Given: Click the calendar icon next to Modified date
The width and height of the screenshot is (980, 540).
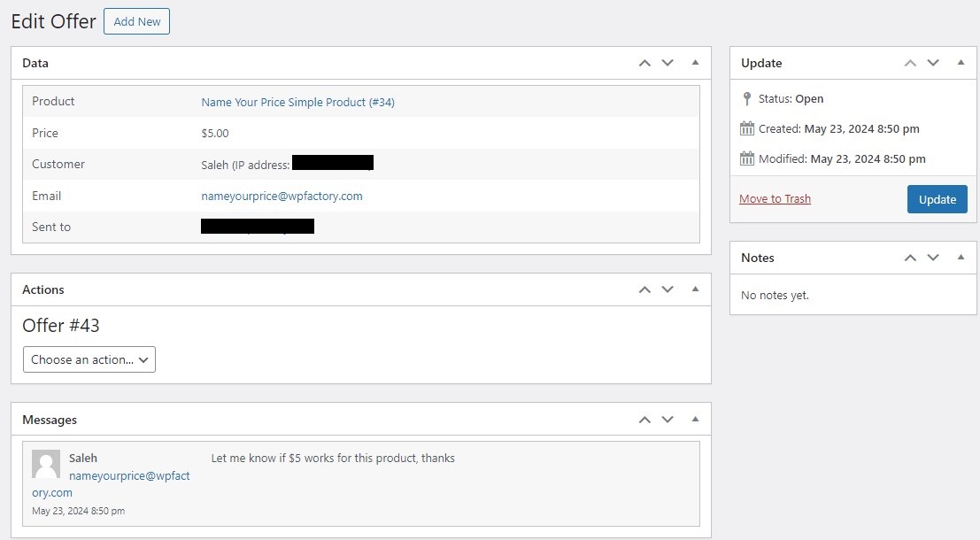Looking at the screenshot, I should 746,158.
